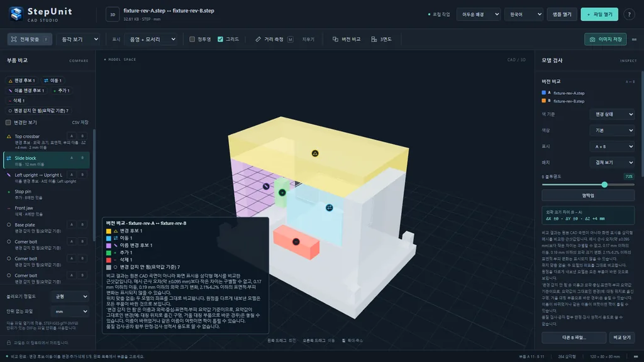Click orange B swatch for fixture-rev-B.step

tap(543, 101)
